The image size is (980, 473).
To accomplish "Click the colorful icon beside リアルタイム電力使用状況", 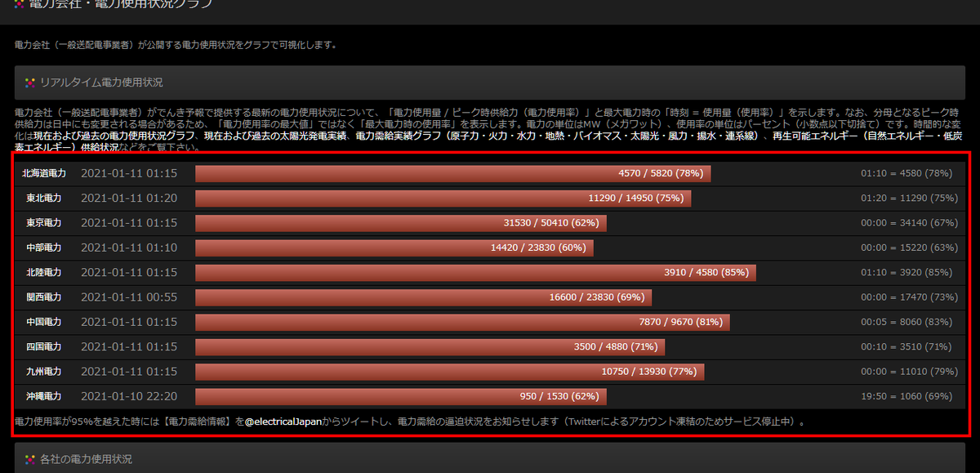I will (x=29, y=83).
